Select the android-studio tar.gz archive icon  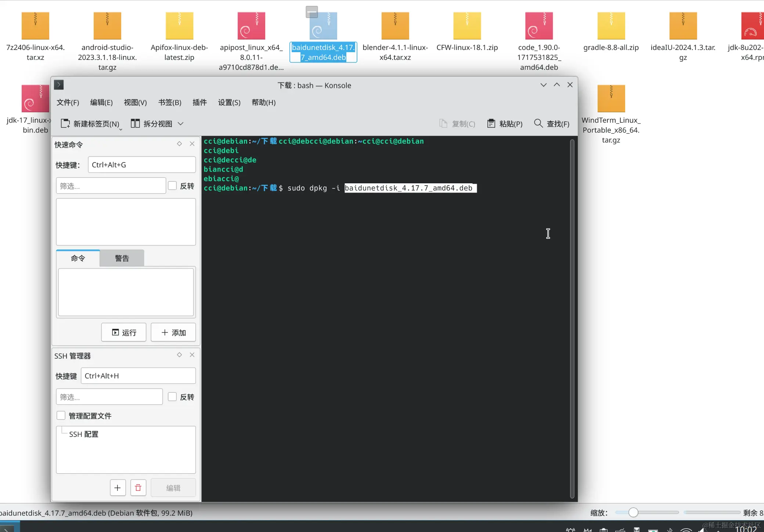point(107,26)
